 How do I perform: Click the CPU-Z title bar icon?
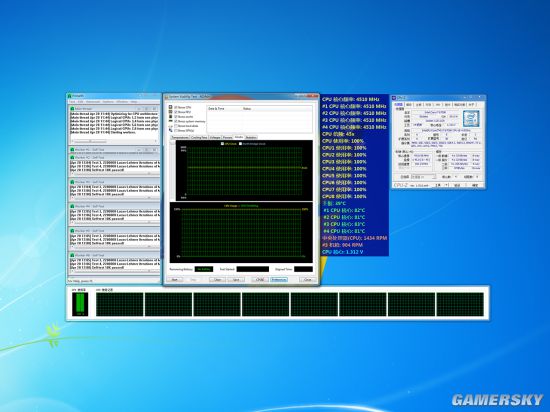pos(395,98)
